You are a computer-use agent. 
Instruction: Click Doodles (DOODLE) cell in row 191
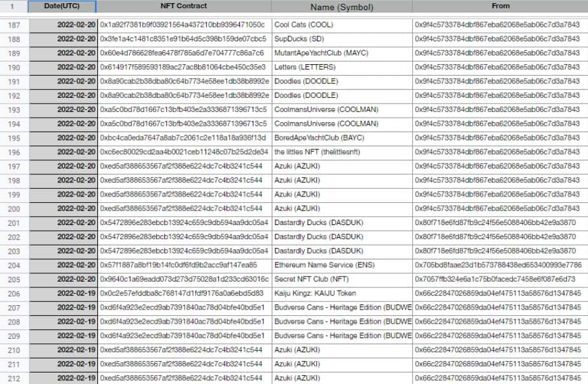pos(342,81)
